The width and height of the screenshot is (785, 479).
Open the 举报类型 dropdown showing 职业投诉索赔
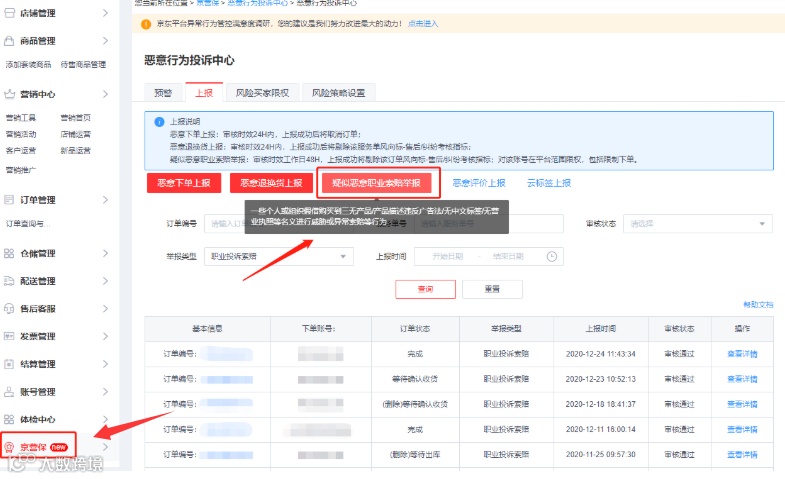[278, 256]
